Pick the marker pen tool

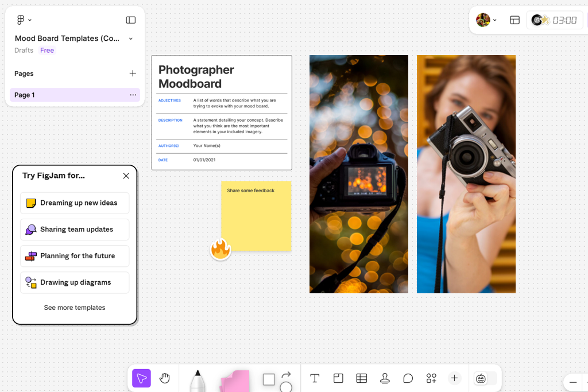198,381
